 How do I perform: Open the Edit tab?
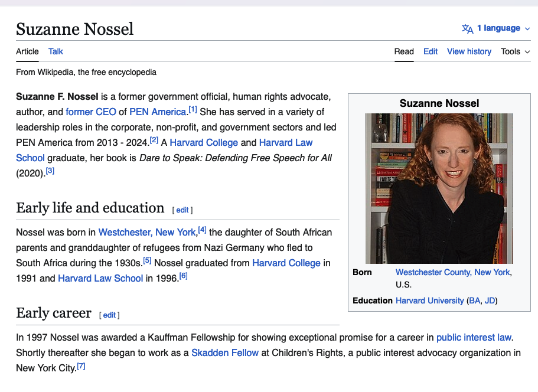431,51
